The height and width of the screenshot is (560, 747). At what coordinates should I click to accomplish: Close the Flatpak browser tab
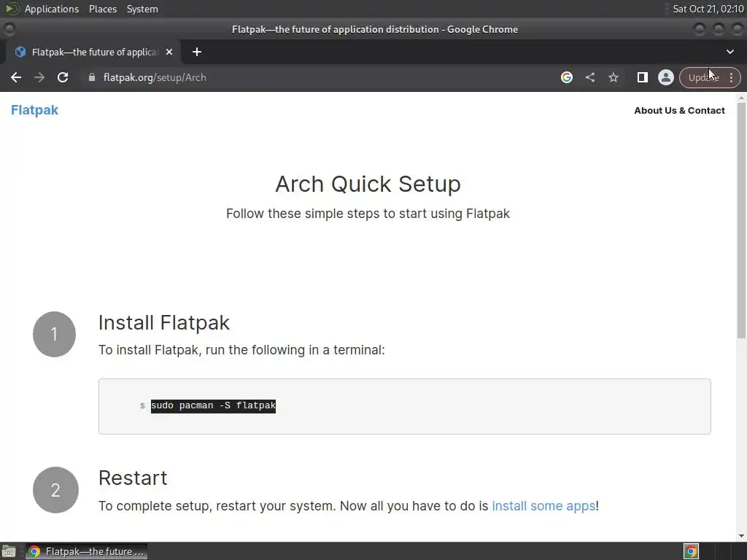[169, 52]
